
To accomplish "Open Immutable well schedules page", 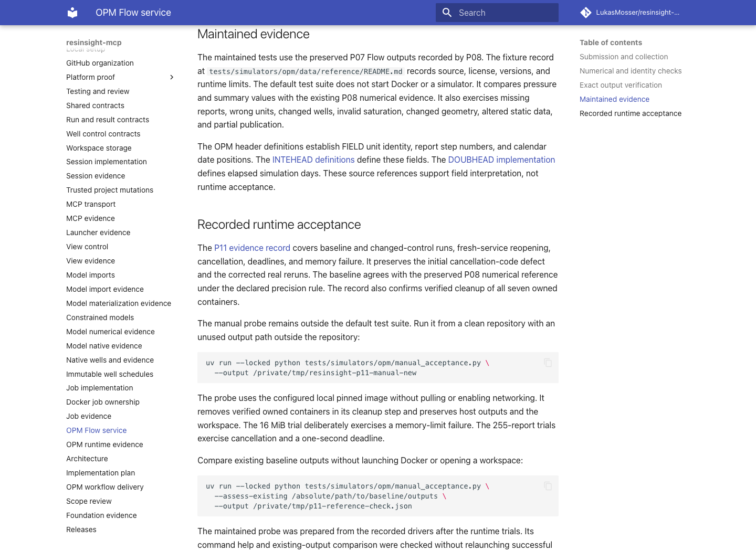I will tap(110, 374).
